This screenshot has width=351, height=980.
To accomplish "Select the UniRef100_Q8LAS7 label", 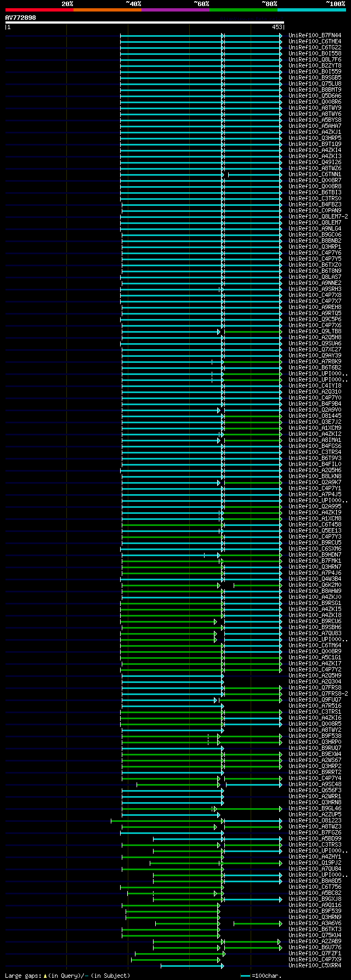I will point(315,277).
